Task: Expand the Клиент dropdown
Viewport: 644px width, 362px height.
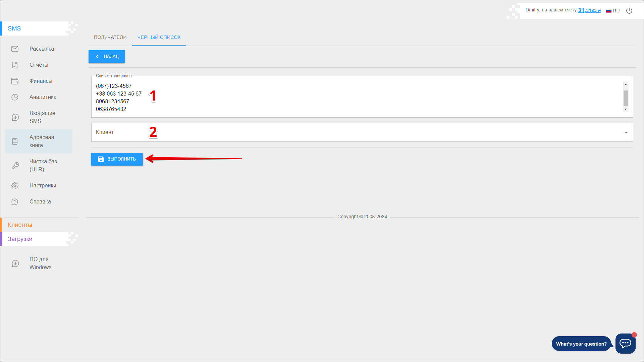Action: (x=626, y=132)
